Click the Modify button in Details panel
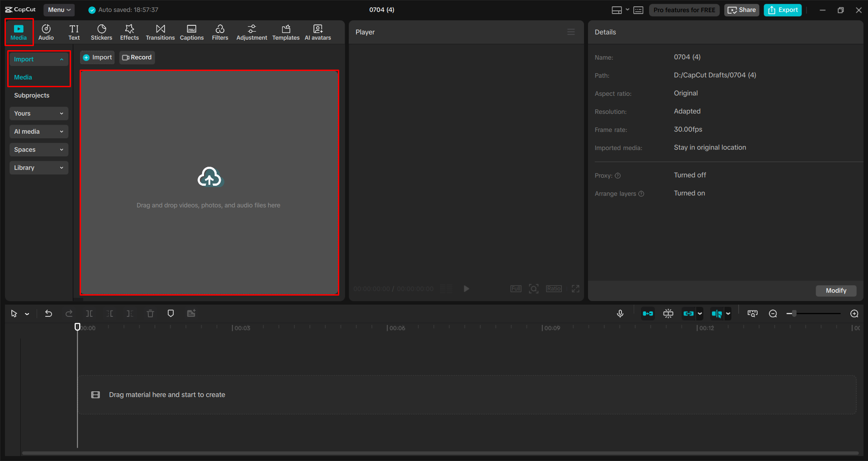Screen dimensions: 868x461 coord(835,291)
